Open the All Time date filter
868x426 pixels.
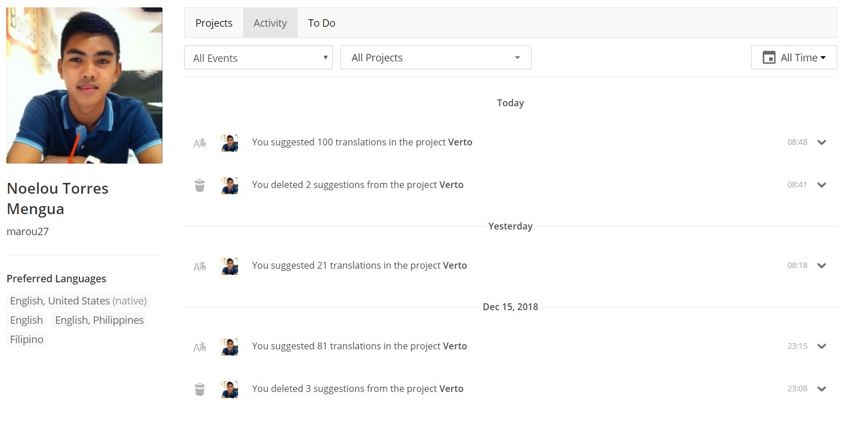[x=794, y=57]
